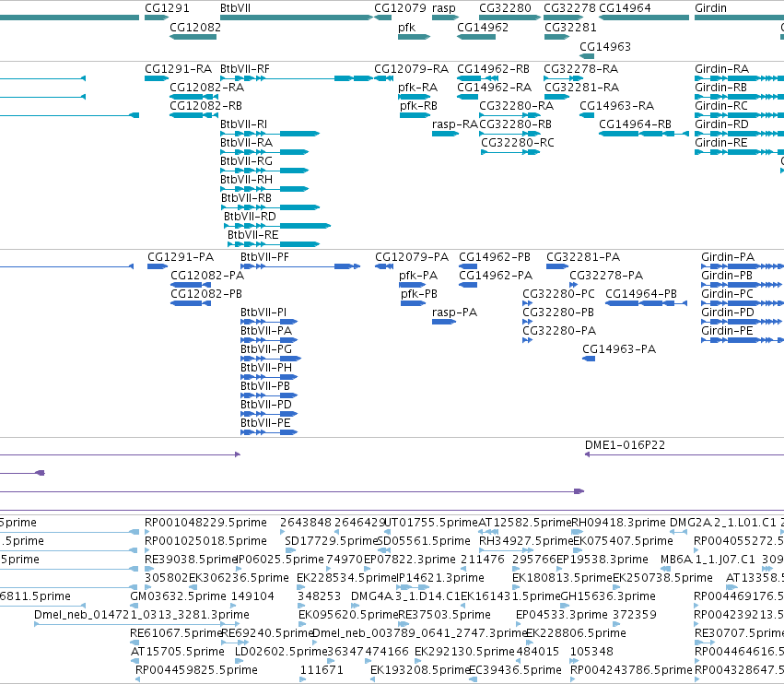Select the Girdin gene label

pyautogui.click(x=710, y=8)
